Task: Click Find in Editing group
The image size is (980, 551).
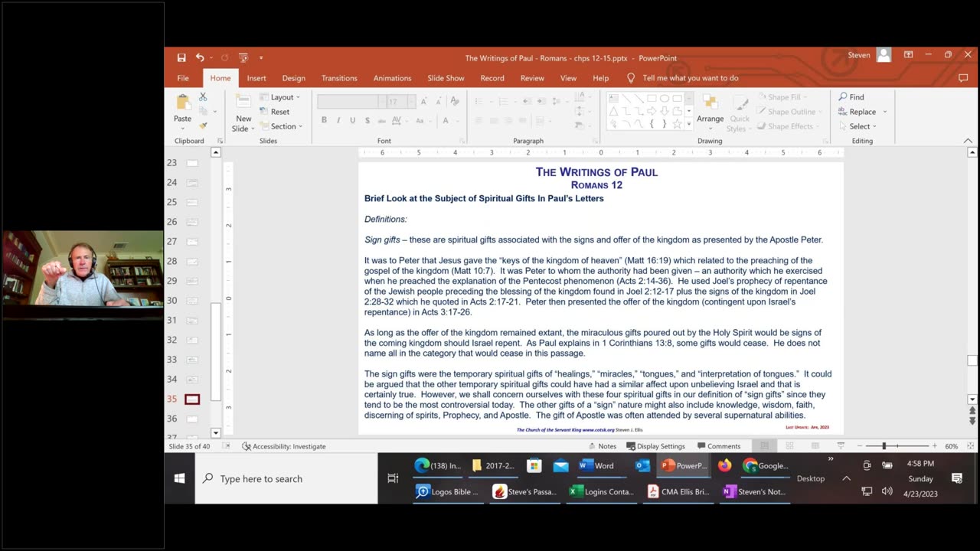Action: [851, 97]
